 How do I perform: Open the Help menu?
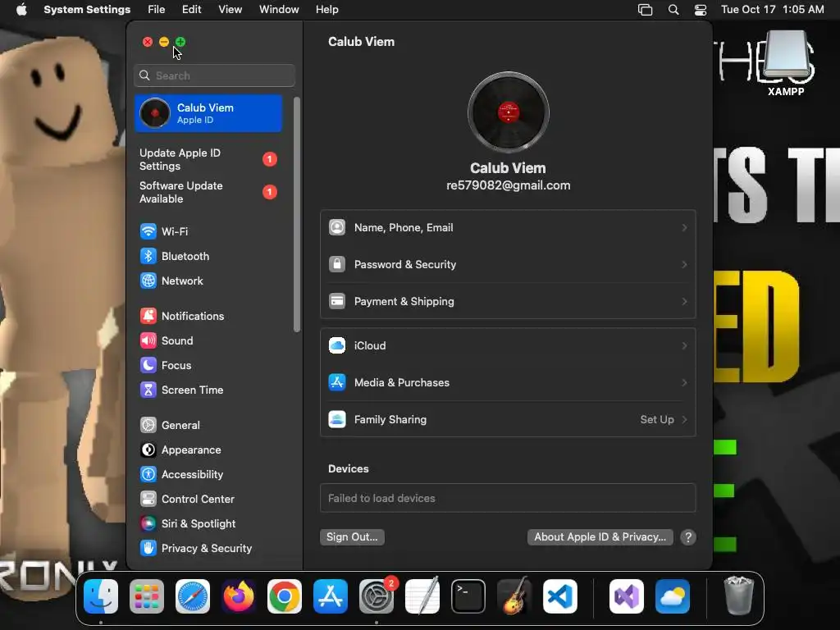point(326,10)
